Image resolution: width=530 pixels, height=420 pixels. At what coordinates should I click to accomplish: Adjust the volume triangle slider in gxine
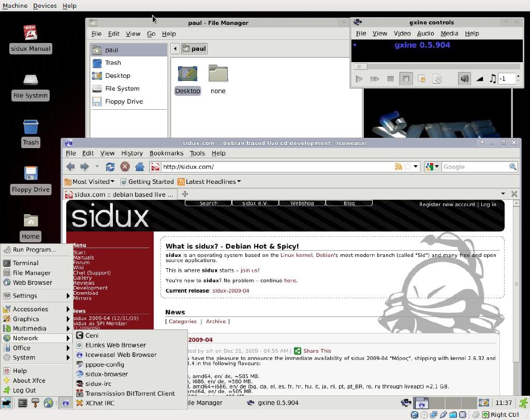[480, 79]
